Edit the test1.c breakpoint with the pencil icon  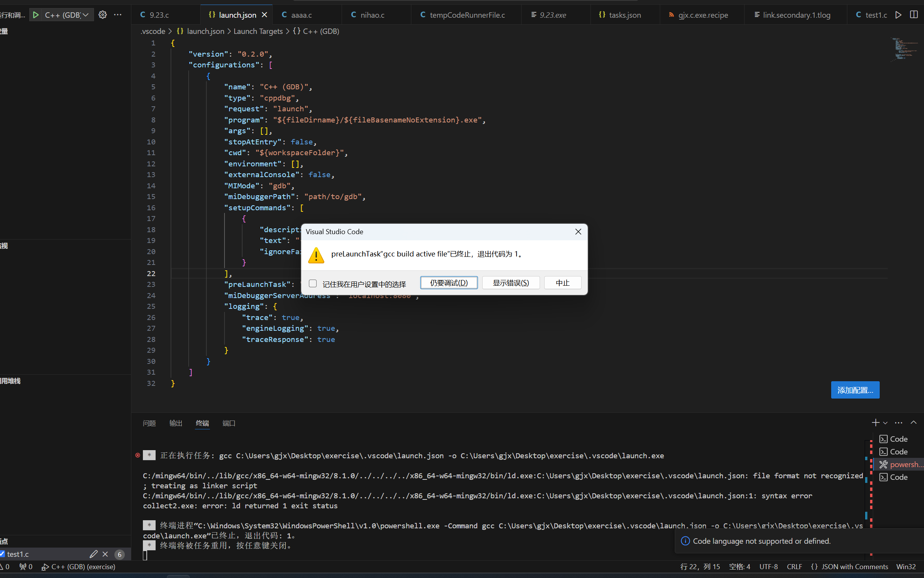point(93,554)
